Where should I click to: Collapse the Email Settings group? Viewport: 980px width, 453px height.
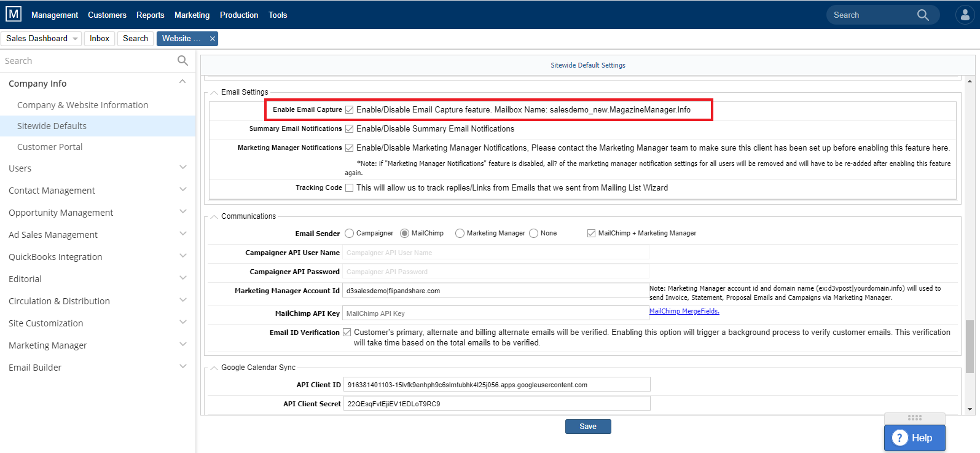pyautogui.click(x=214, y=92)
